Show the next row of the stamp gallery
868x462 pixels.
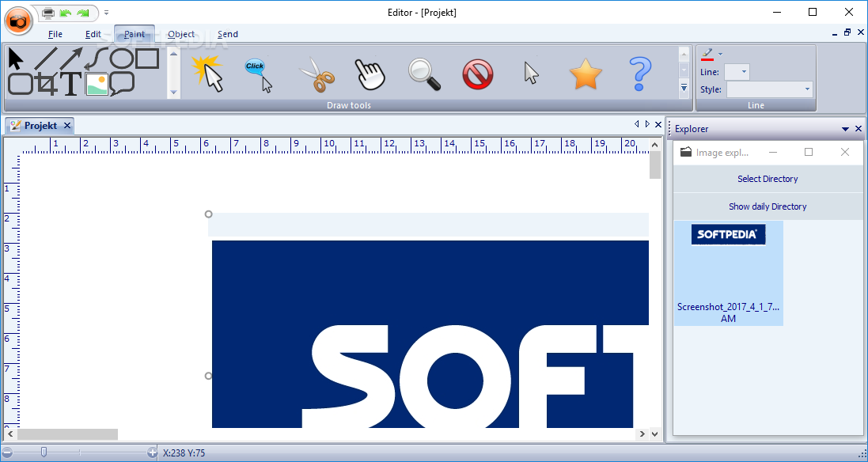(684, 70)
